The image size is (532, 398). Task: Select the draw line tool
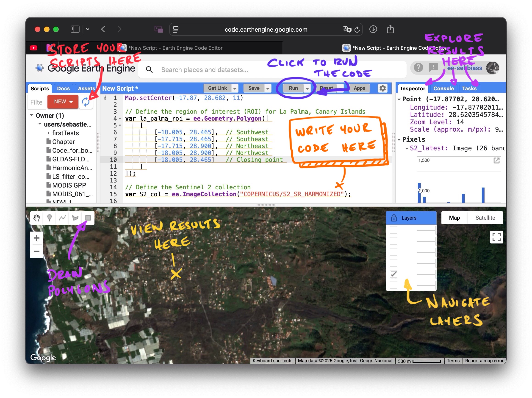[62, 218]
